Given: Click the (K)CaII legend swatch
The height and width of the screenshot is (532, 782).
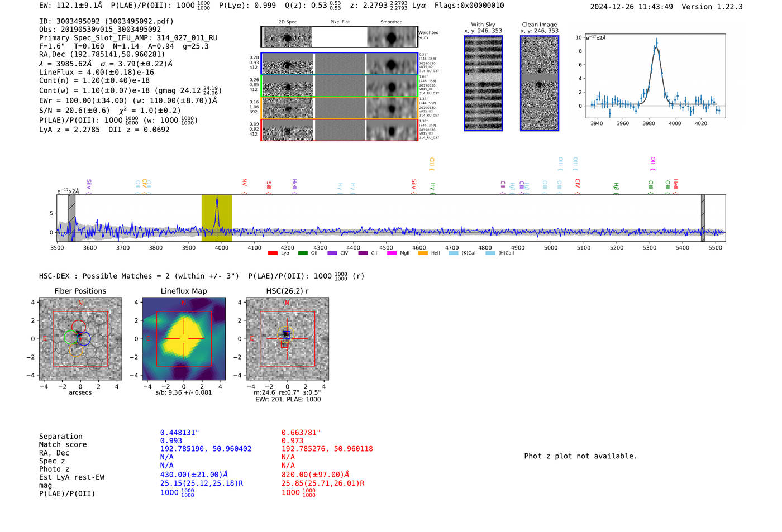Looking at the screenshot, I should [454, 253].
